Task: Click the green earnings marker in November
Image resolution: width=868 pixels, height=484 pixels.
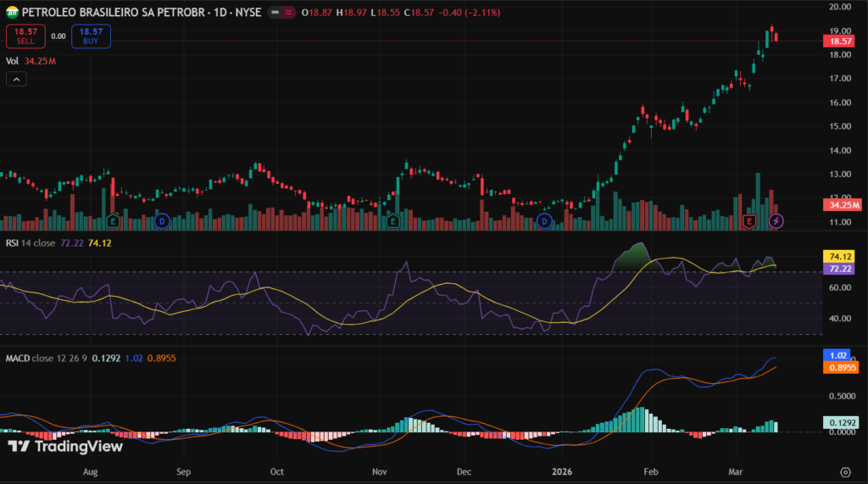Action: 393,221
